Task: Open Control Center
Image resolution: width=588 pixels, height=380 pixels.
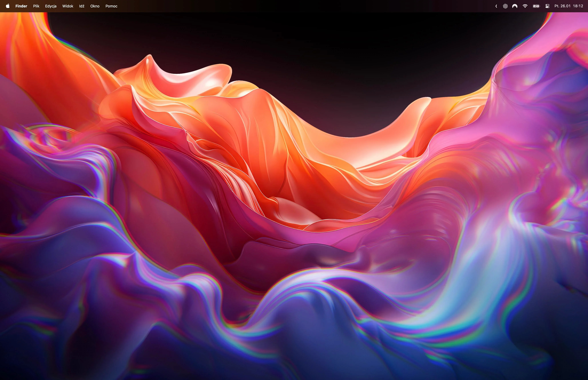Action: click(547, 6)
